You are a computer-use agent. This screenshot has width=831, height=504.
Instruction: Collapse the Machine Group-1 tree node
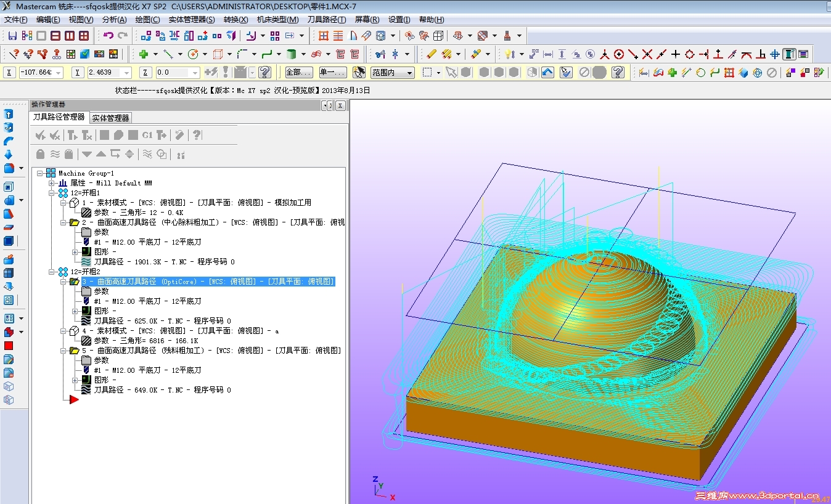pyautogui.click(x=41, y=173)
